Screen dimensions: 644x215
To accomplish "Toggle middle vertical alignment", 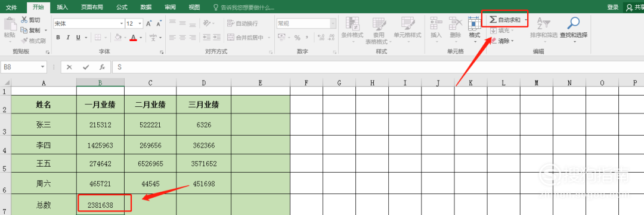I will point(183,23).
